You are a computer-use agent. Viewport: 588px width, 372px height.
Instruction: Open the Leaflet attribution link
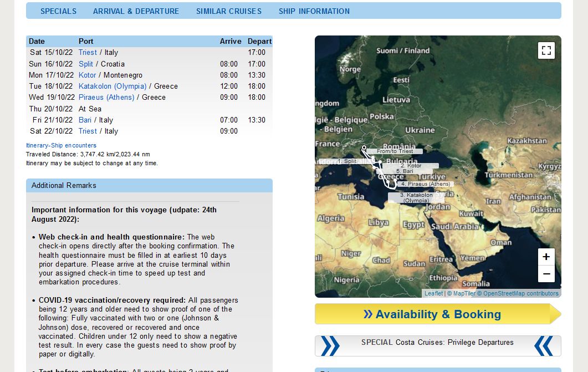pos(433,294)
